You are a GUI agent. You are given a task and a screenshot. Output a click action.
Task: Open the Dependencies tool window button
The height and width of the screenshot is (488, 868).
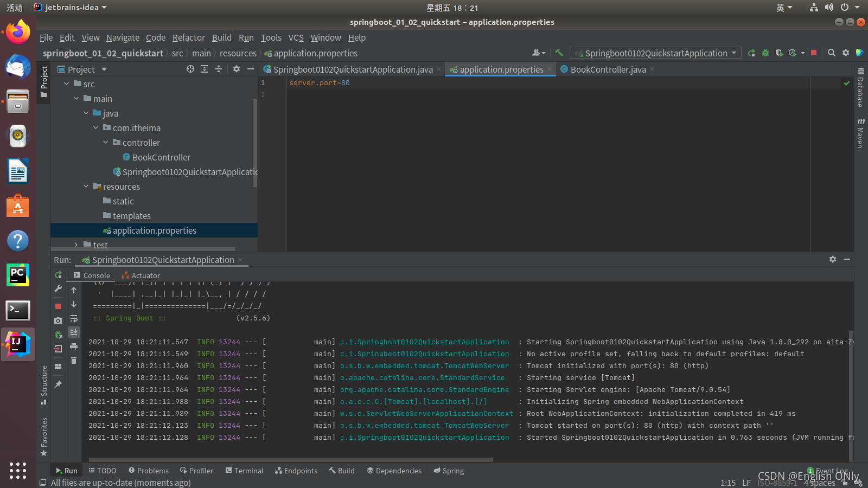(394, 471)
